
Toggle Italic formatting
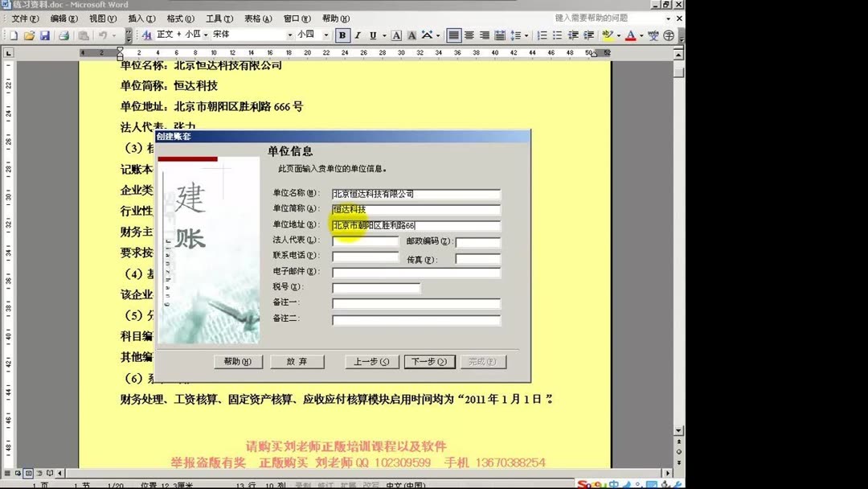coord(357,35)
